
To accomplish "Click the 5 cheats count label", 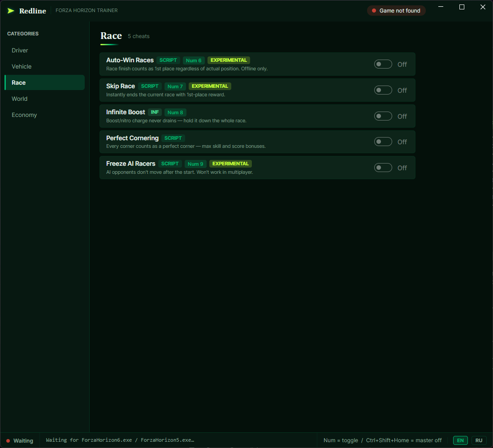I will 138,36.
